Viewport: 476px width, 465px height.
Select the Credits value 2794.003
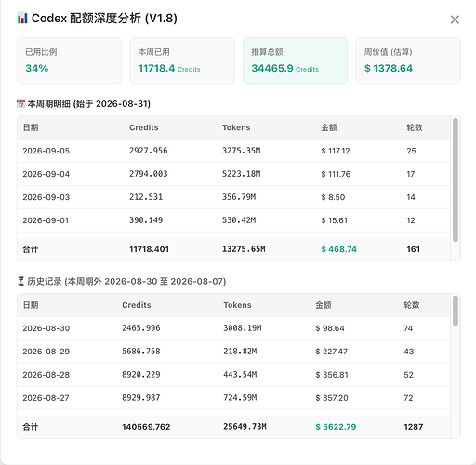(149, 174)
